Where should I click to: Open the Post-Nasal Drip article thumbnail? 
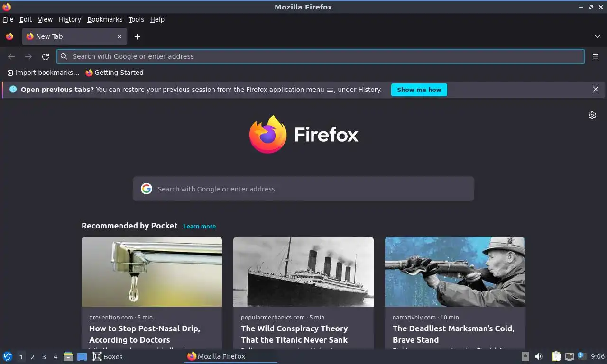(x=152, y=272)
